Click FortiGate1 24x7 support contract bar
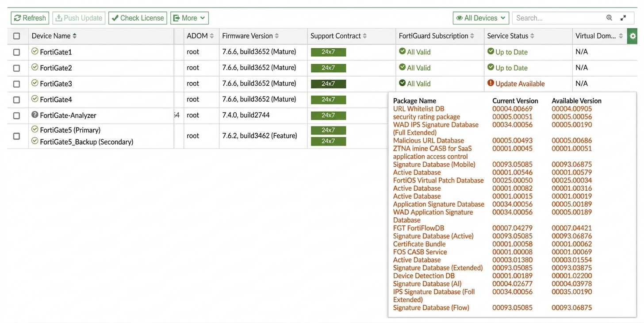The height and width of the screenshot is (323, 644). click(x=328, y=52)
